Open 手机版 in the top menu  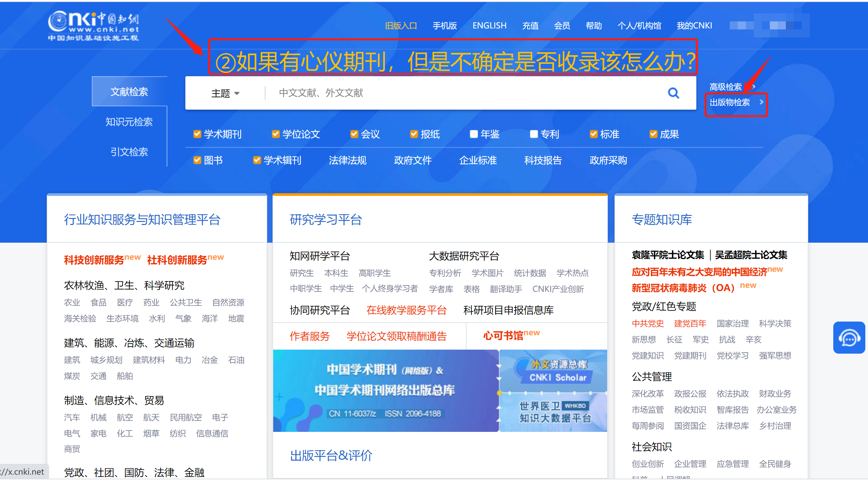click(x=445, y=26)
